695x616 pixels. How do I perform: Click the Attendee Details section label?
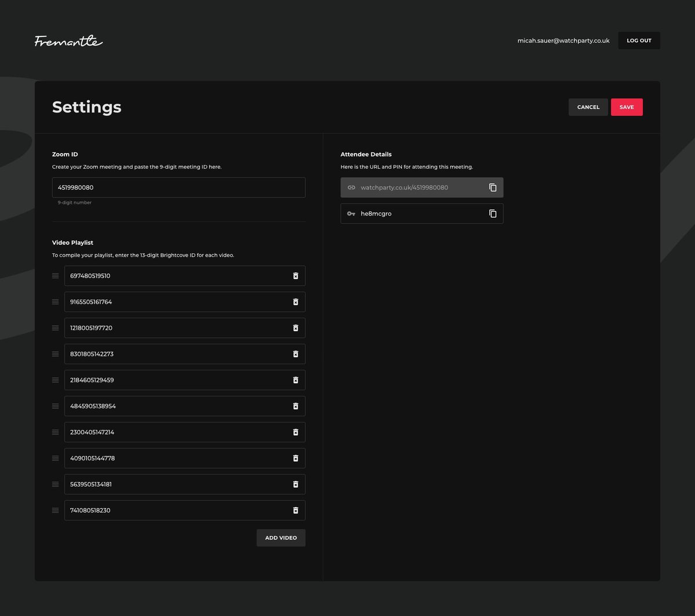click(x=366, y=155)
